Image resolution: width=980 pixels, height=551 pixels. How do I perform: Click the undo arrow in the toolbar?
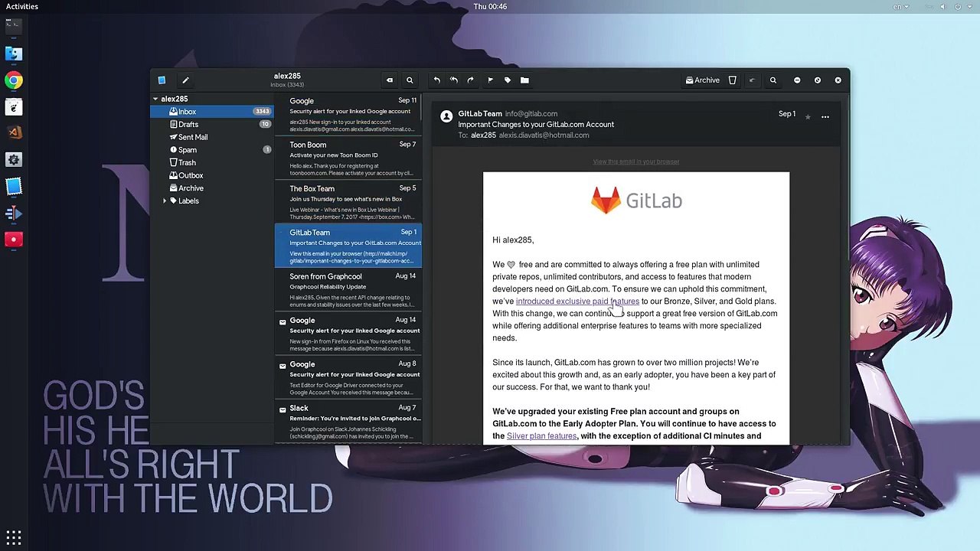click(752, 80)
